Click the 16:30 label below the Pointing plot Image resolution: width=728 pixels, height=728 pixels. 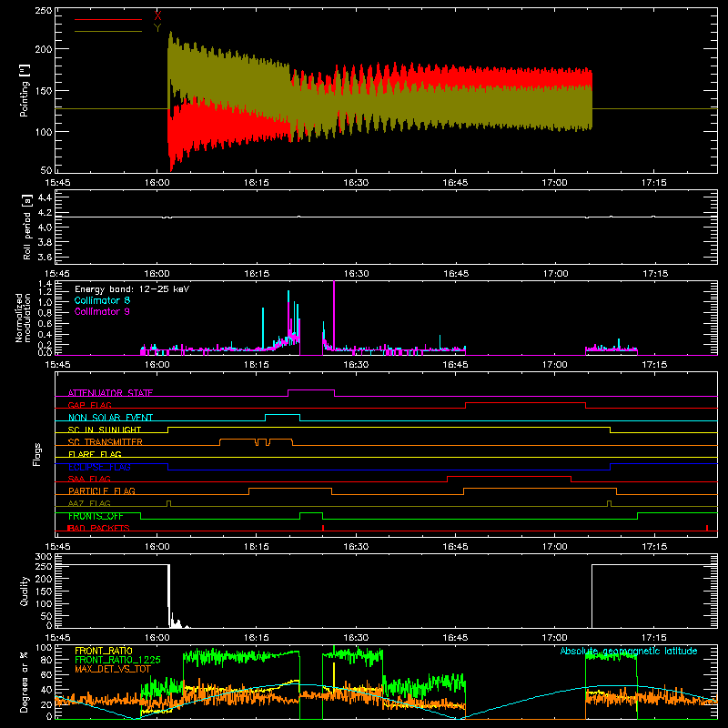pyautogui.click(x=356, y=183)
